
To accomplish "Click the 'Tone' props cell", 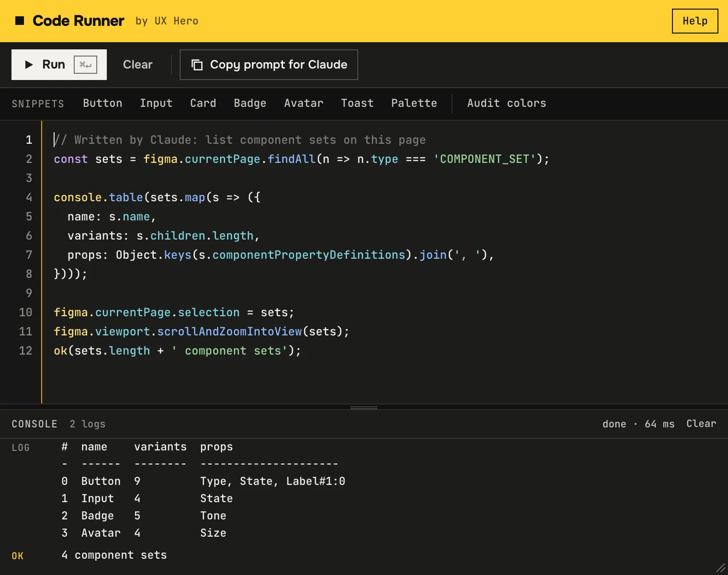I will 213,516.
